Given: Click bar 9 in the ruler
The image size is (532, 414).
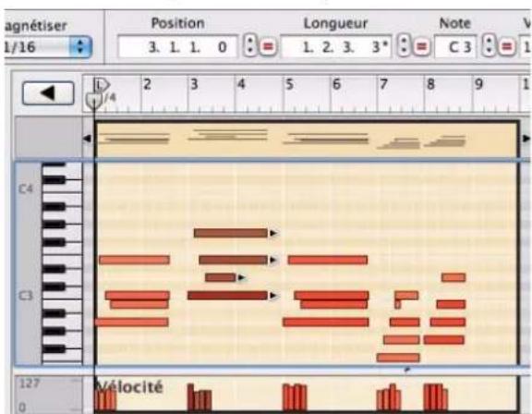Looking at the screenshot, I should click(x=478, y=84).
